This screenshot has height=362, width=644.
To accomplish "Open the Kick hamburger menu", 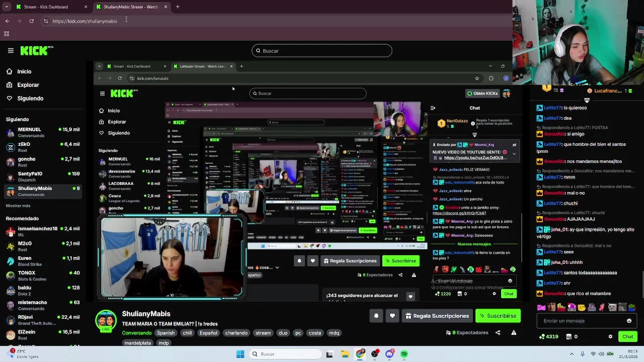I will [11, 50].
